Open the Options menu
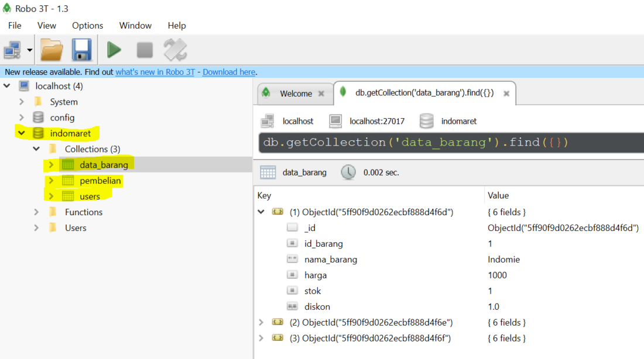 87,26
